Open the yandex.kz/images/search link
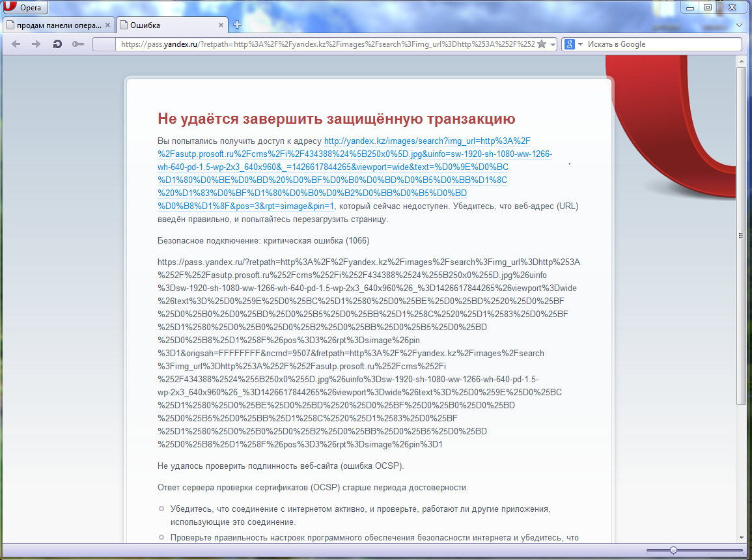752x560 pixels. (355, 174)
